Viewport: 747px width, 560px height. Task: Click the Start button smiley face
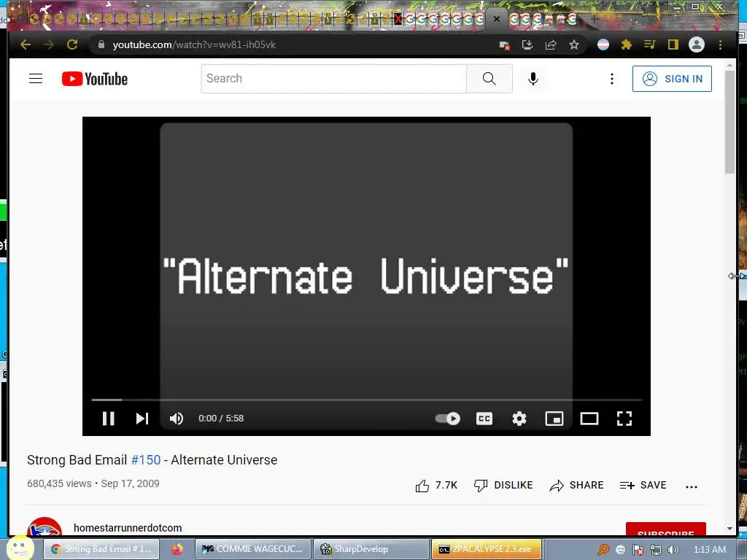(20, 548)
